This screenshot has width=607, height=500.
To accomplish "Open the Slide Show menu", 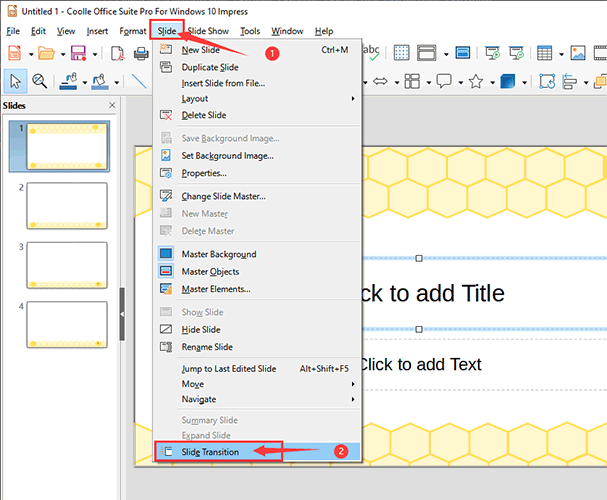I will point(208,31).
